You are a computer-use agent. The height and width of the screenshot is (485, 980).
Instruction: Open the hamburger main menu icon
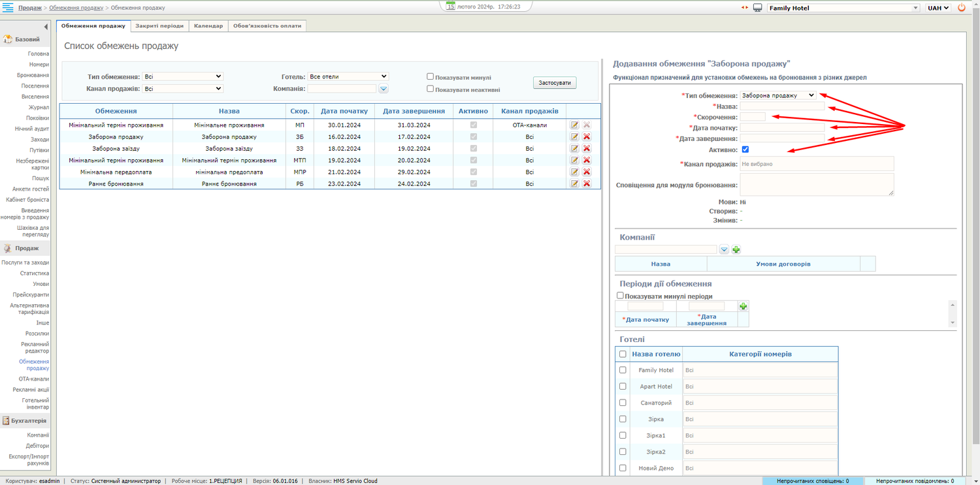8,8
